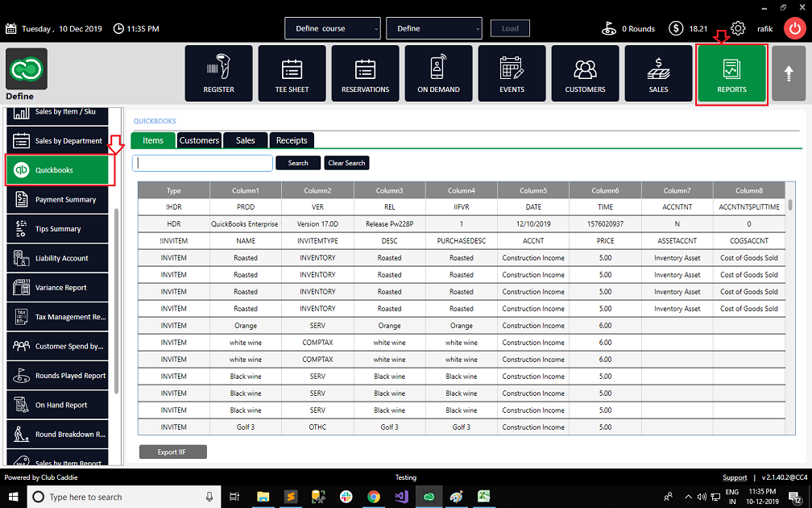The height and width of the screenshot is (508, 812).
Task: Switch to the Receipts tab
Action: point(292,140)
